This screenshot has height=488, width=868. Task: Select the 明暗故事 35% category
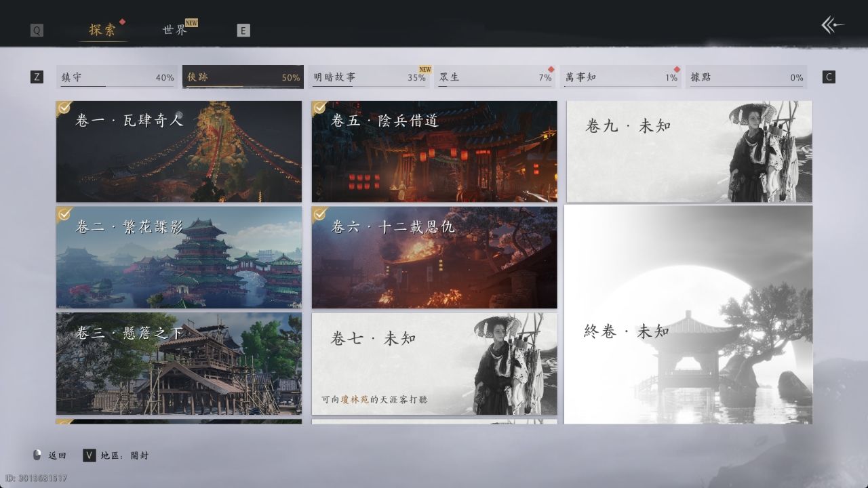[x=370, y=77]
